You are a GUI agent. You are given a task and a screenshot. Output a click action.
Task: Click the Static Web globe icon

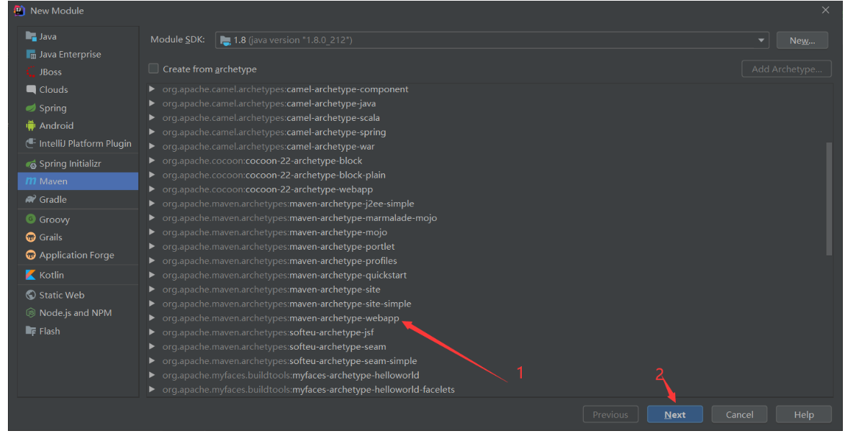[31, 295]
